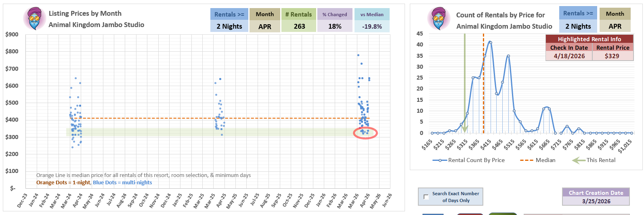The height and width of the screenshot is (215, 644).
Task: Click the Highlighted Rental Info header
Action: pyautogui.click(x=589, y=39)
